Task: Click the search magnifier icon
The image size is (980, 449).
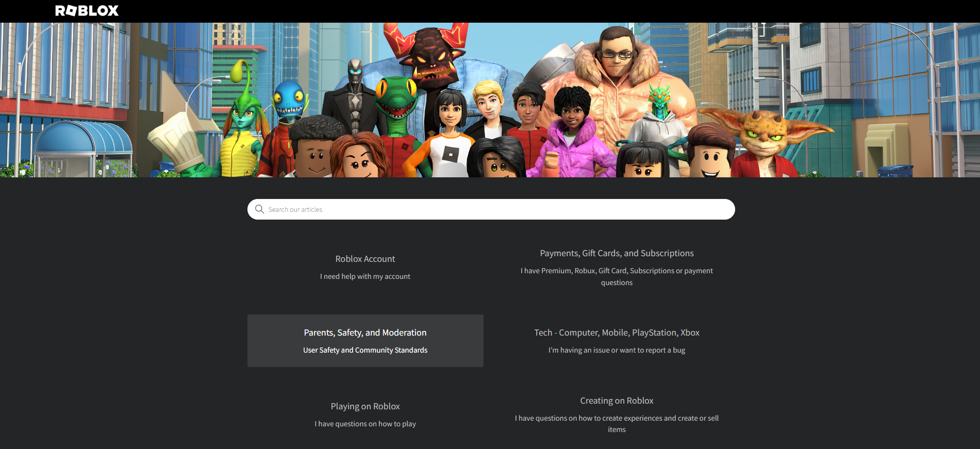Action: point(259,209)
